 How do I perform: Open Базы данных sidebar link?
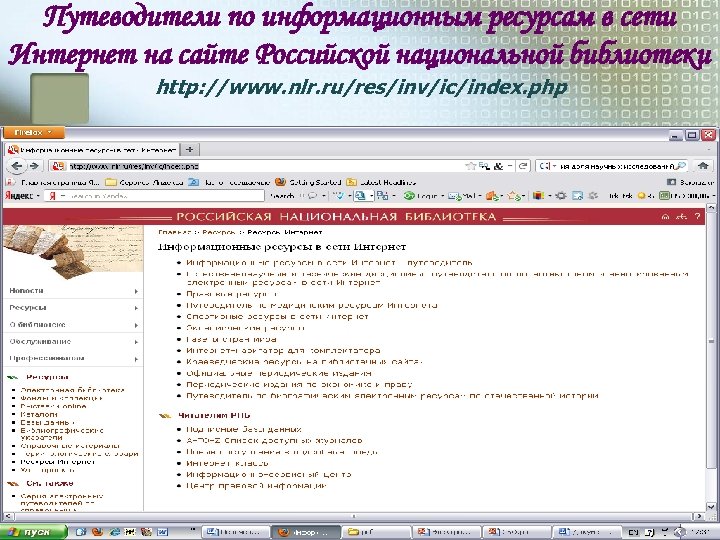pos(48,422)
